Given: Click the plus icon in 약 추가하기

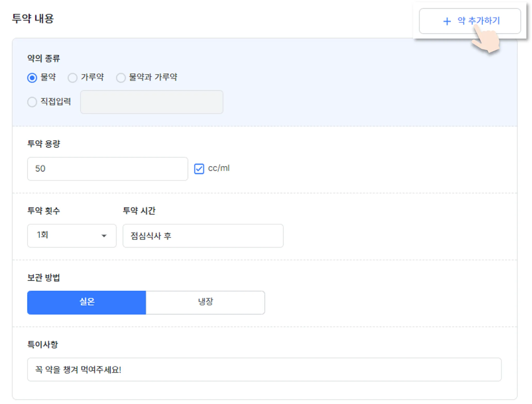Looking at the screenshot, I should pyautogui.click(x=447, y=21).
